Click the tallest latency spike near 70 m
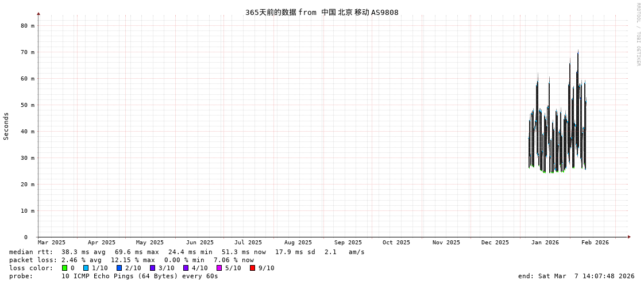The image size is (644, 284). coord(578,53)
